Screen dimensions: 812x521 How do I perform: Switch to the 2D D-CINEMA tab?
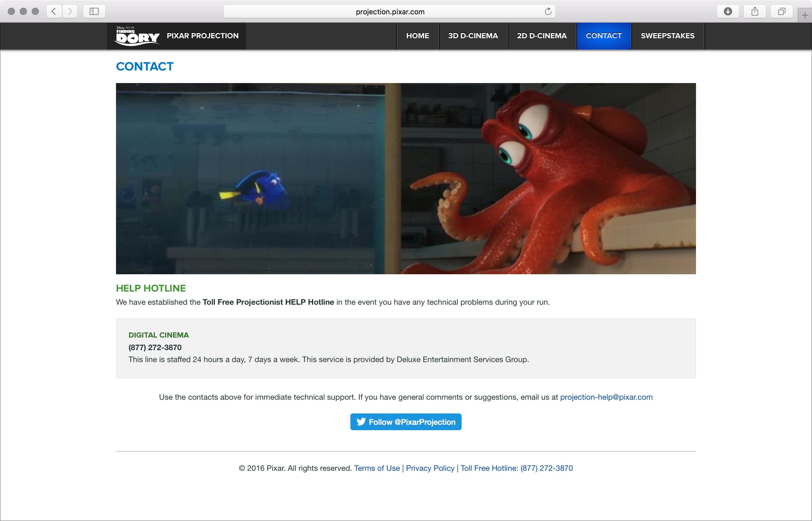coord(541,36)
